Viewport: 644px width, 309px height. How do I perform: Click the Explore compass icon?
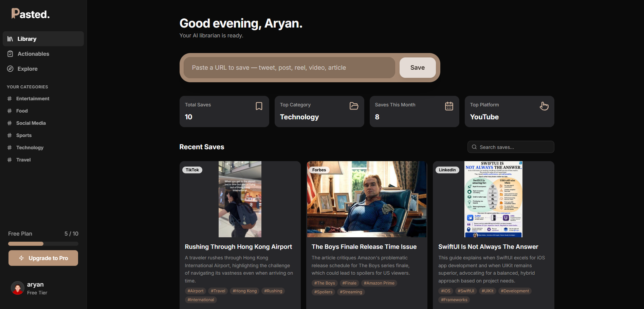click(x=10, y=69)
